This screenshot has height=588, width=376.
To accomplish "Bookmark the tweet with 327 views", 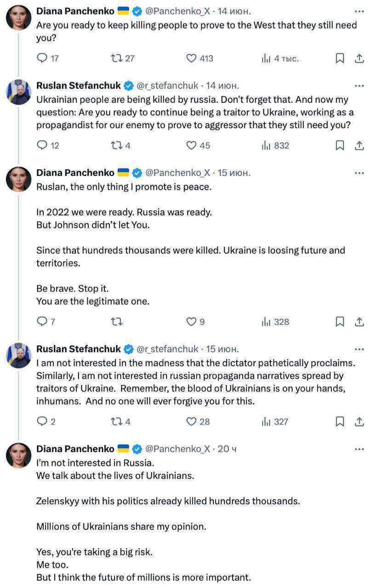I will [x=340, y=422].
